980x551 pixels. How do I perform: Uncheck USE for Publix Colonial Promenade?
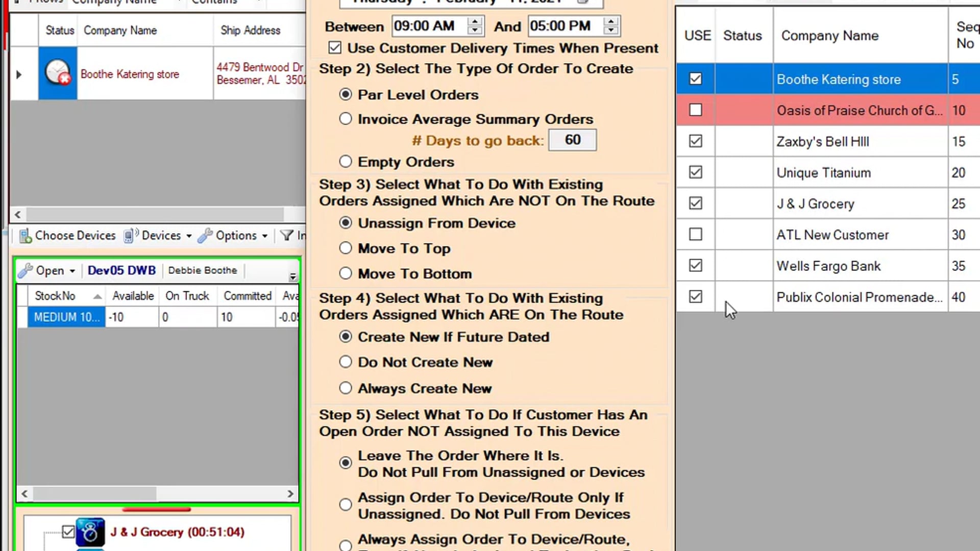695,296
